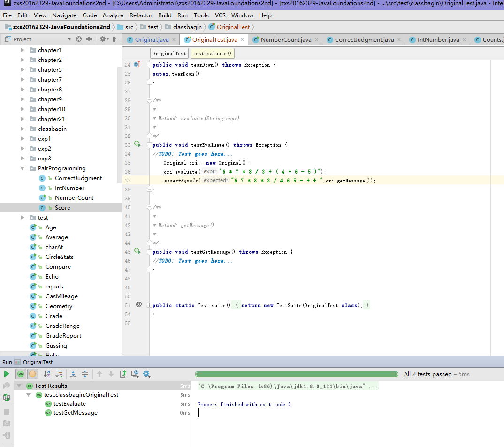Open test history clock icon
Image resolution: width=504 pixels, height=447 pixels.
click(x=135, y=374)
